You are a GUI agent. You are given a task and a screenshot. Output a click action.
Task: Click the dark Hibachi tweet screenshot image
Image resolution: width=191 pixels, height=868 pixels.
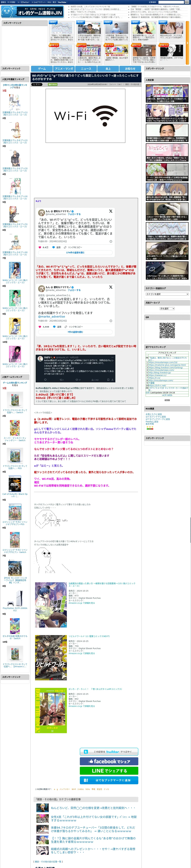[75, 369]
